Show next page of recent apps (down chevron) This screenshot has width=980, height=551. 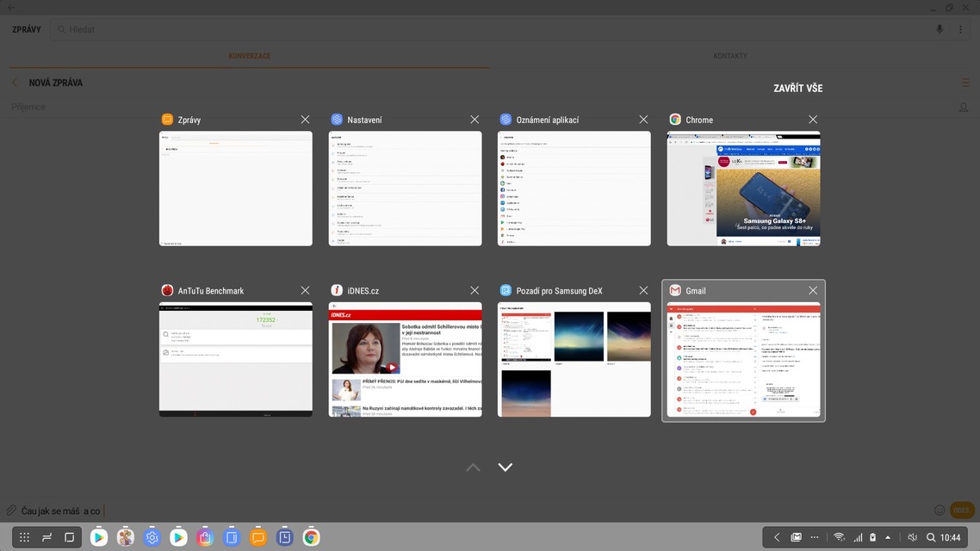pyautogui.click(x=506, y=467)
